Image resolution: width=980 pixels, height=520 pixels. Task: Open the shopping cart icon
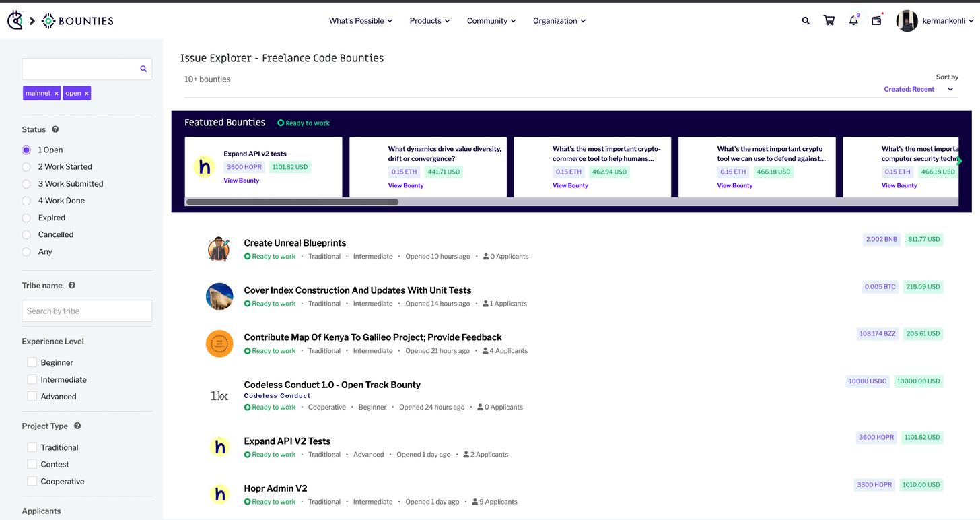tap(829, 21)
